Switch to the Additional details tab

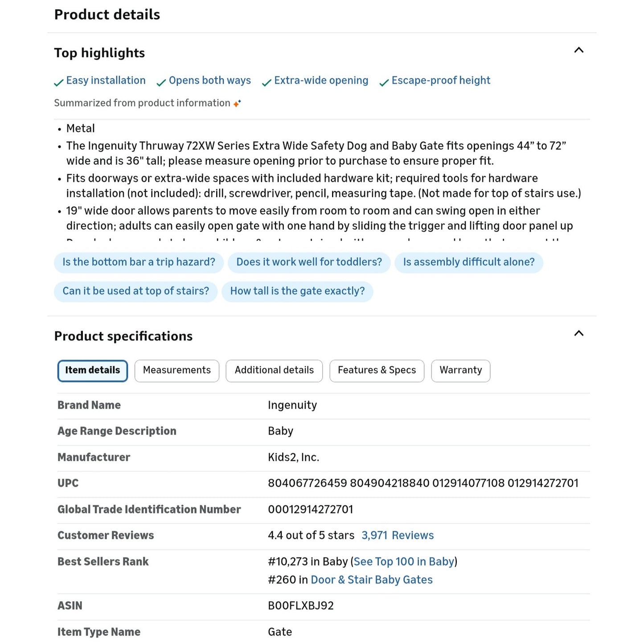coord(274,370)
